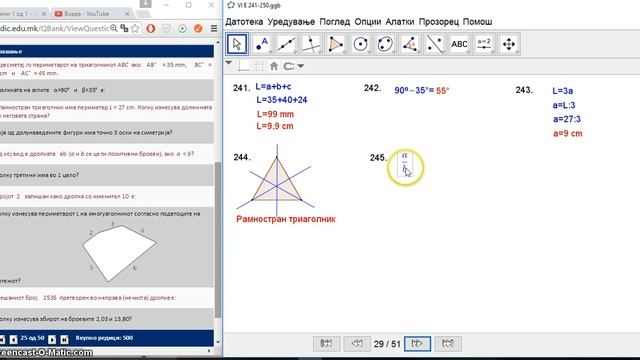Click the browser address bar URL

click(x=54, y=28)
